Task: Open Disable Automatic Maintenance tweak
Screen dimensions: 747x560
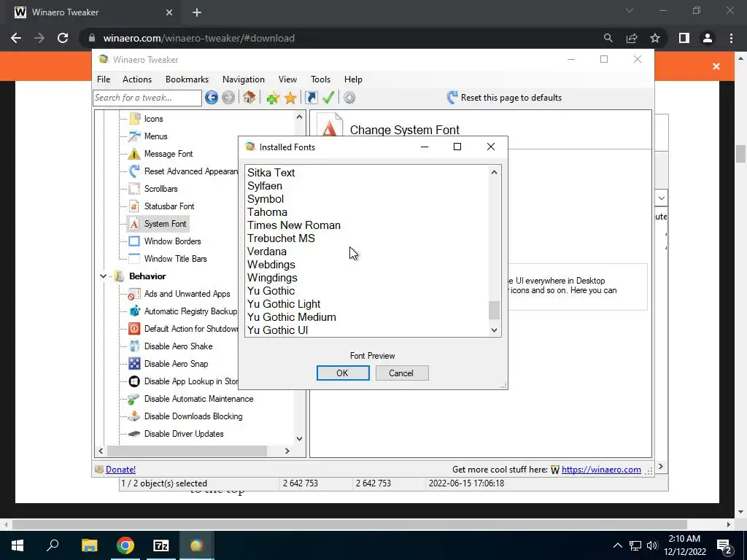Action: click(x=198, y=399)
